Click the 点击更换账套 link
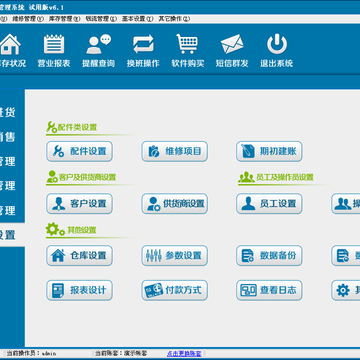The width and height of the screenshot is (360, 360). [x=184, y=353]
